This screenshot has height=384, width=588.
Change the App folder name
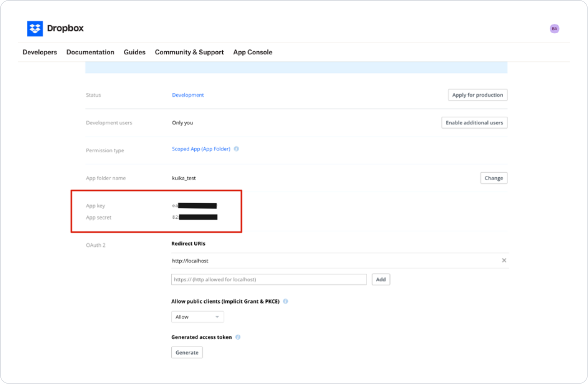tap(494, 178)
